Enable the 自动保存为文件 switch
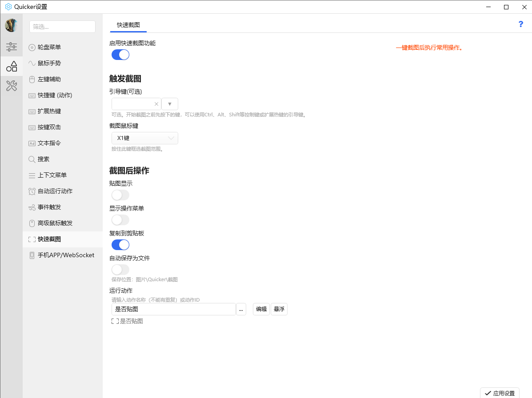 pos(120,270)
